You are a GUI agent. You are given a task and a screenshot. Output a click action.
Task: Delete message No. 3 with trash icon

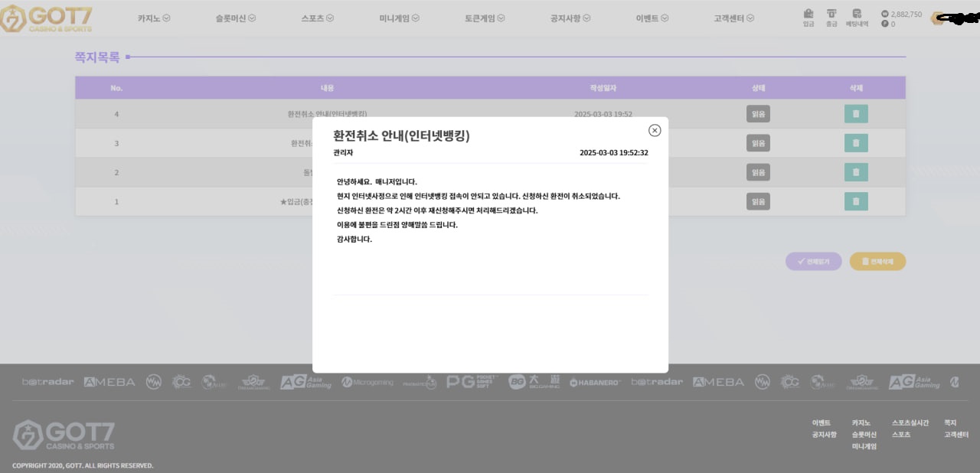(855, 143)
